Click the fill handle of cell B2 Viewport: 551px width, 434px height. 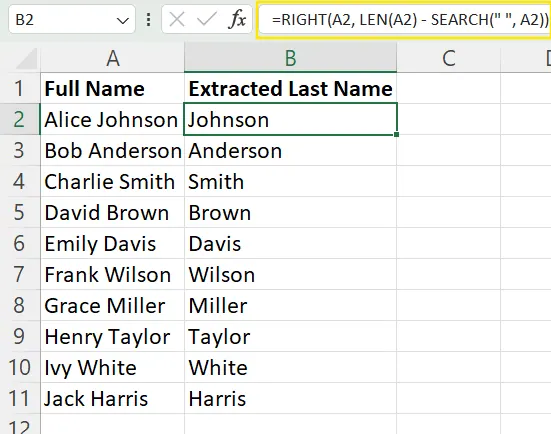pos(396,135)
